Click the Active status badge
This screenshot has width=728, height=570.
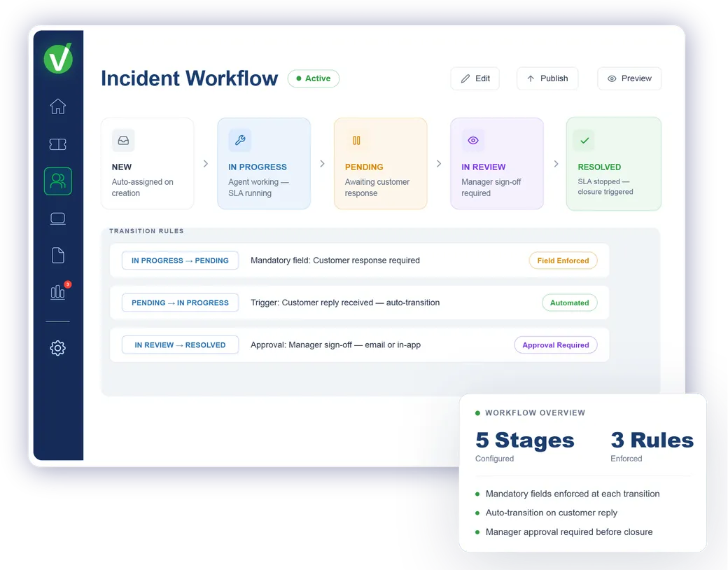pos(314,78)
